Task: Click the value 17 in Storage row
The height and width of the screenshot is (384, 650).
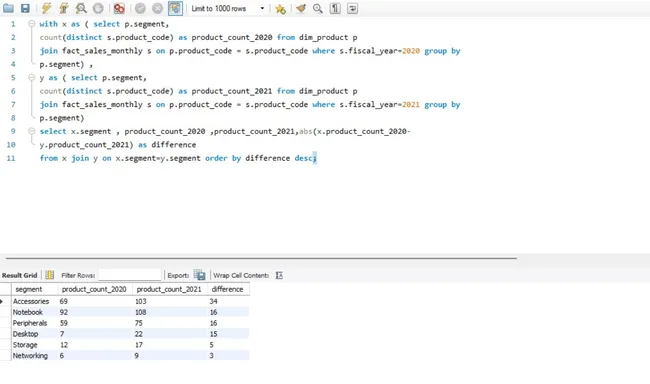Action: pyautogui.click(x=139, y=345)
